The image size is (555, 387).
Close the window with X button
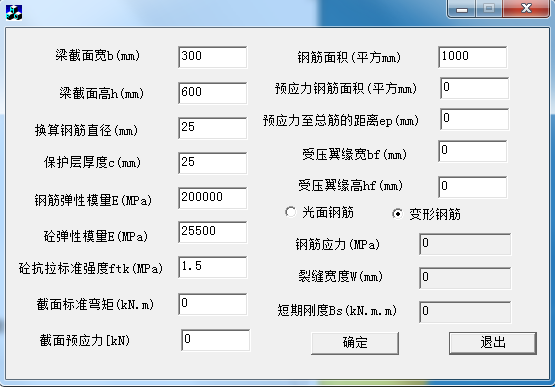(x=526, y=8)
